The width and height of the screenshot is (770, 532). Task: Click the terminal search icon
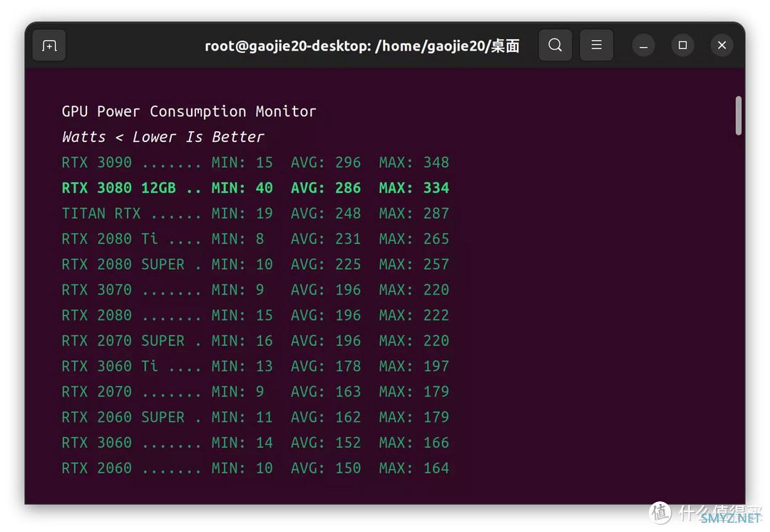point(555,45)
